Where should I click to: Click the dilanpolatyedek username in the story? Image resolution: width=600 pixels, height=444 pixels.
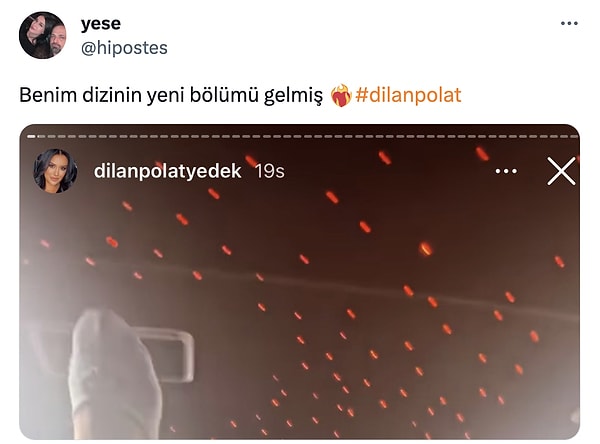tap(167, 171)
